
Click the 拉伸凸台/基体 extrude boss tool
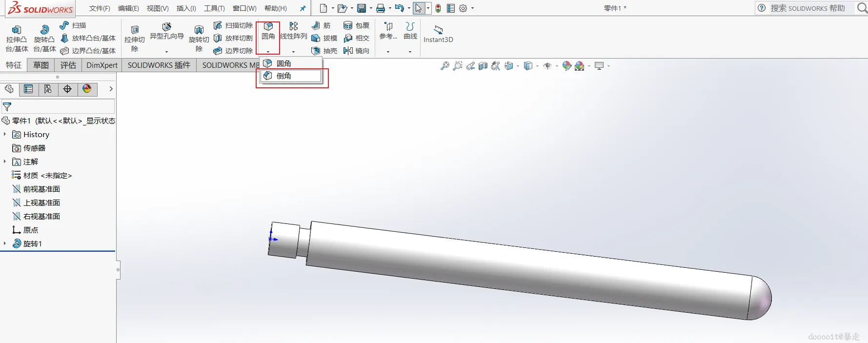click(x=17, y=39)
